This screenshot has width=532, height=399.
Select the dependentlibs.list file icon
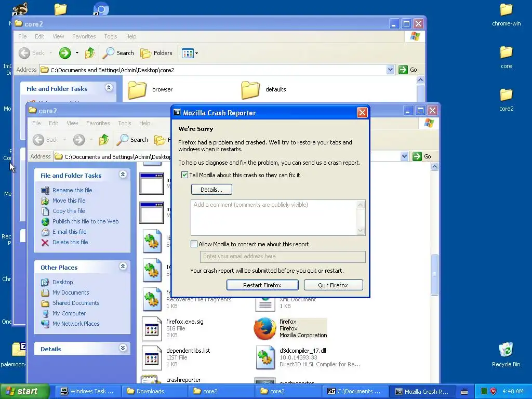point(152,357)
